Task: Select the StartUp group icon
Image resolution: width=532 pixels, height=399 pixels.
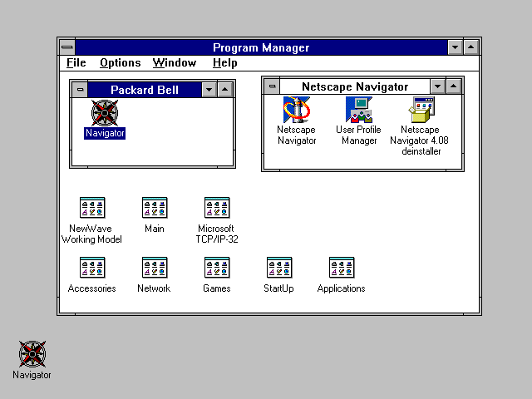Action: [x=279, y=268]
